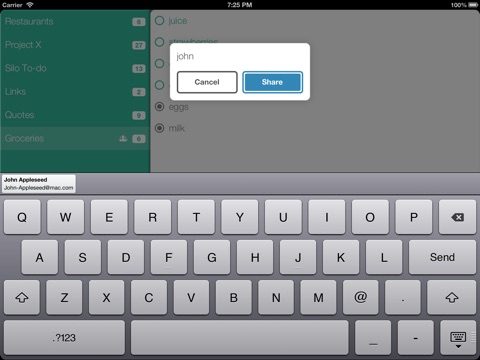Toggle the juice item checkbox

(160, 21)
